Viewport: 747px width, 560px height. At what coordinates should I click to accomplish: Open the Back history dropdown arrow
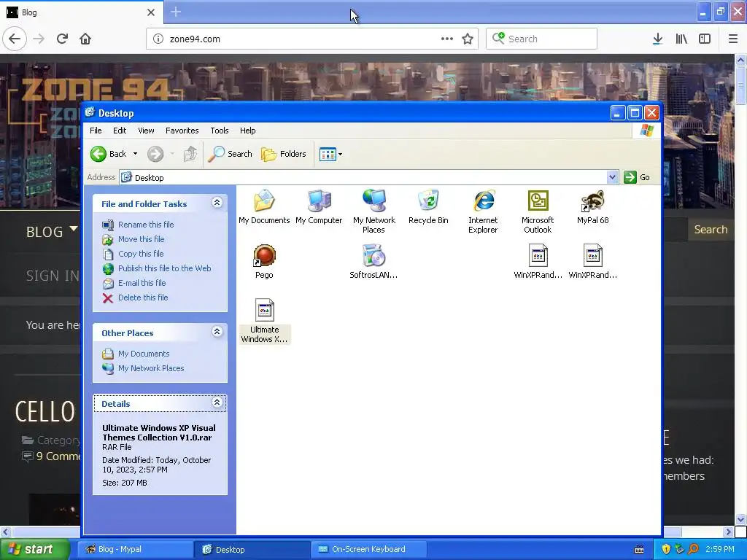click(x=135, y=154)
